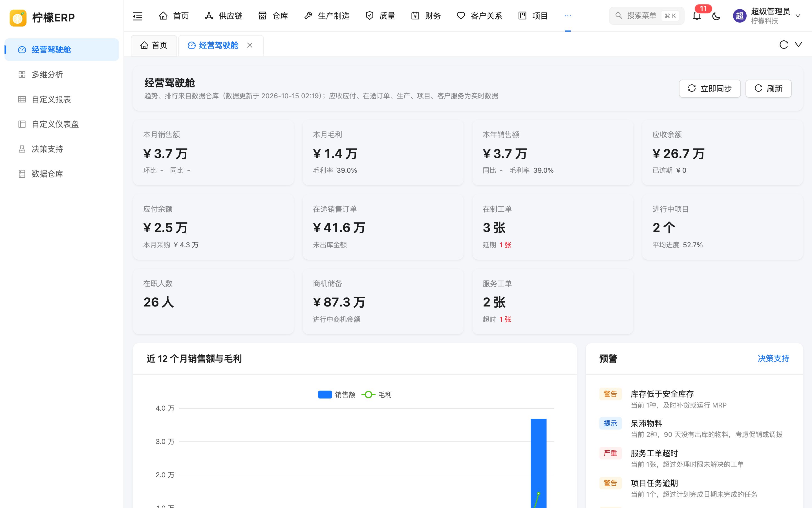Open the 仓库 menu
The image size is (812, 508).
(273, 16)
